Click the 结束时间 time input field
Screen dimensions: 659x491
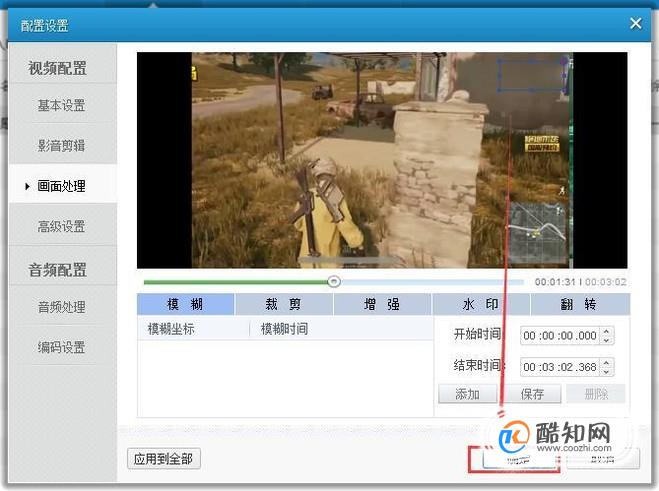coord(559,367)
